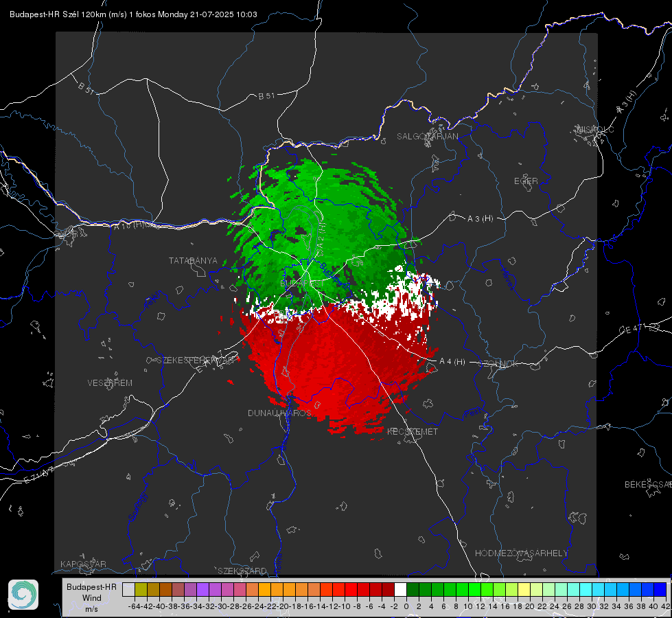Click the HÓDMEZŐVÁSÁRHELY city label
The image size is (672, 618).
[521, 553]
